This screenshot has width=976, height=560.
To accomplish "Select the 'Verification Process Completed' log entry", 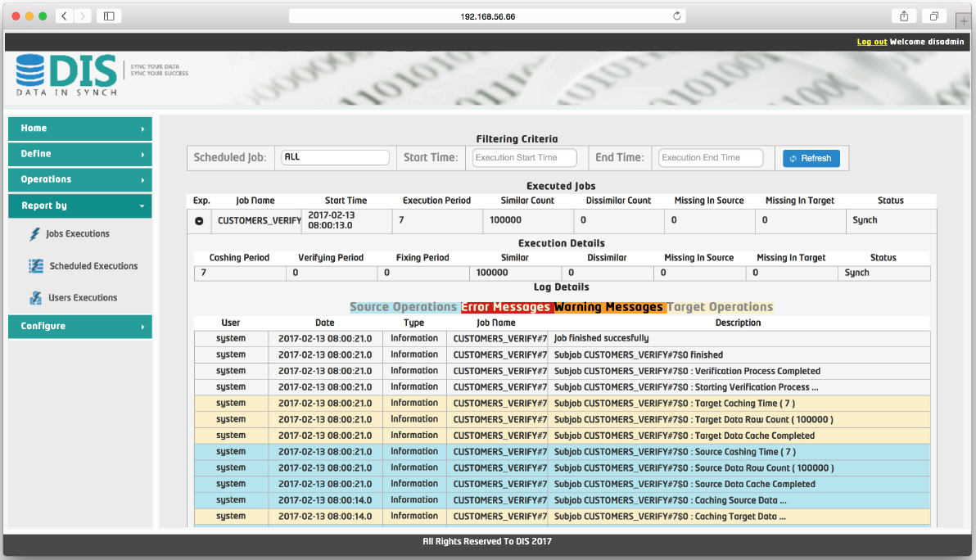I will (562, 372).
